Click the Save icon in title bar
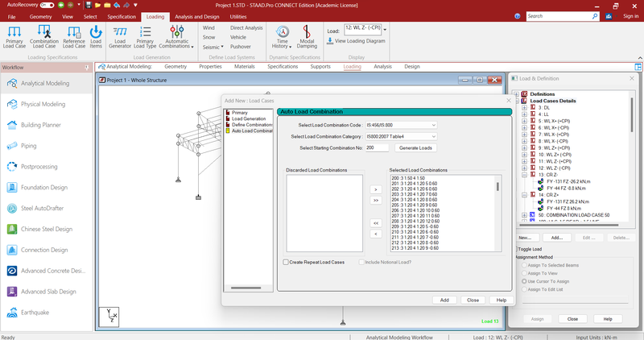The width and height of the screenshot is (644, 340). pos(89,6)
